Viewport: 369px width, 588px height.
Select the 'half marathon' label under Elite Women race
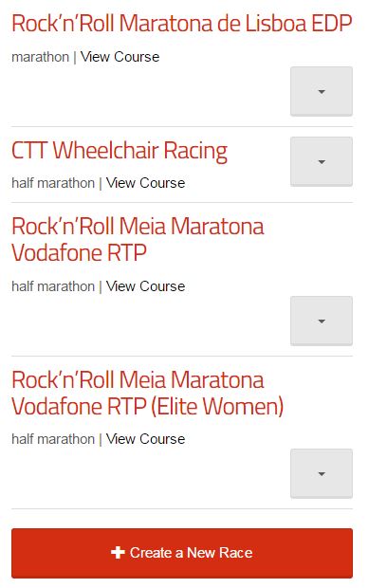coord(53,439)
